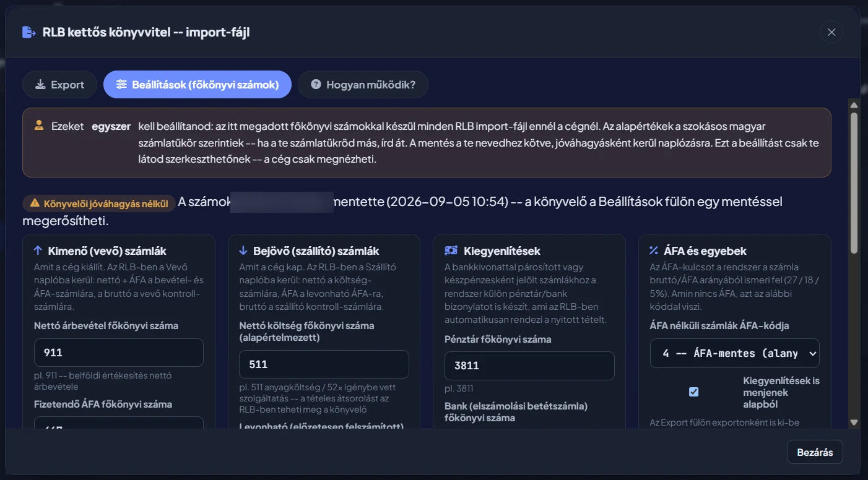Focus the Pénztár főkönyvi száma field with 3811
The height and width of the screenshot is (480, 868).
tap(529, 366)
